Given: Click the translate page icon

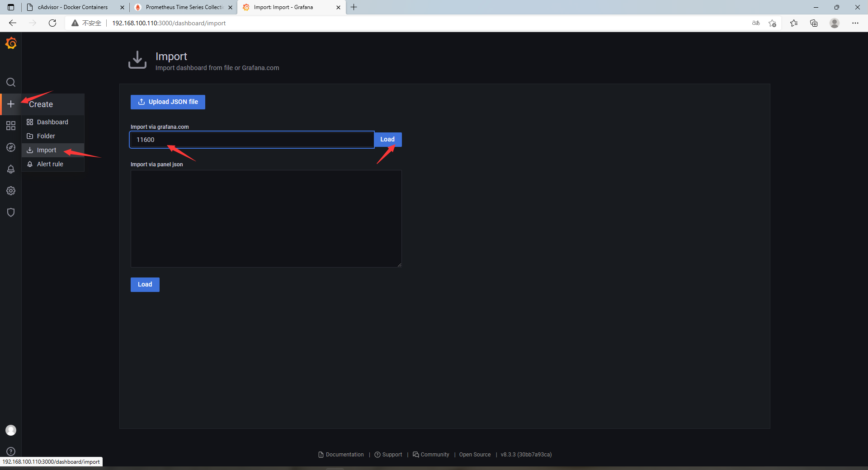Looking at the screenshot, I should (756, 23).
